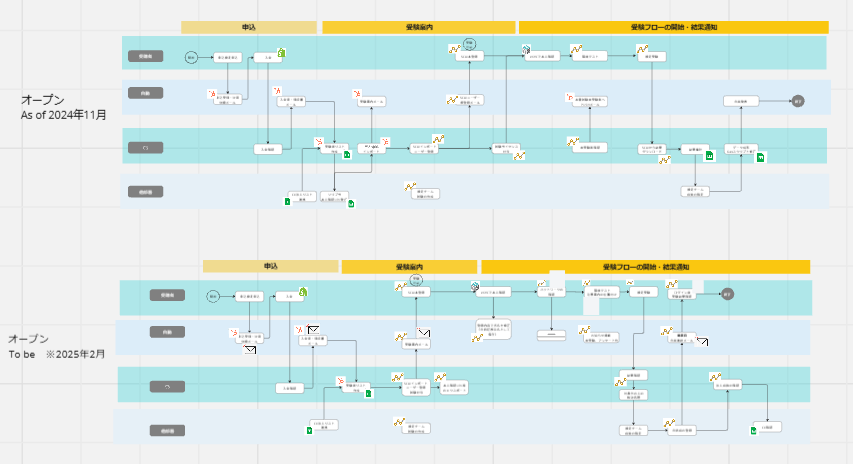Select the HubSpot icon above 受験案内メール in the upper diagram
The width and height of the screenshot is (853, 464).
click(357, 94)
